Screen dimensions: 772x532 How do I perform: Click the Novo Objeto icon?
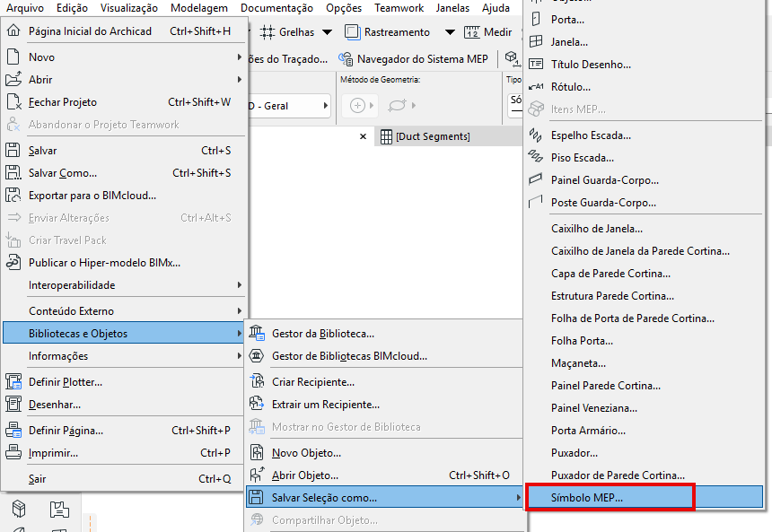click(257, 452)
